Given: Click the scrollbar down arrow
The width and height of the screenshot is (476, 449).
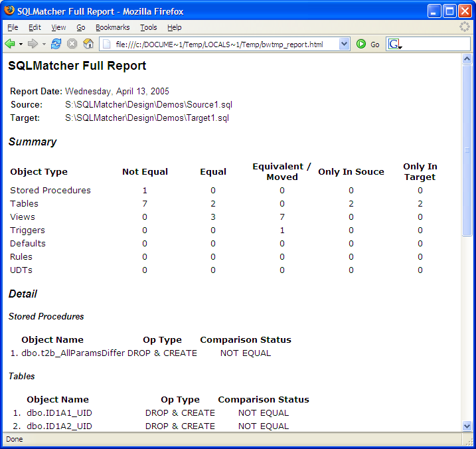Looking at the screenshot, I should point(467,426).
